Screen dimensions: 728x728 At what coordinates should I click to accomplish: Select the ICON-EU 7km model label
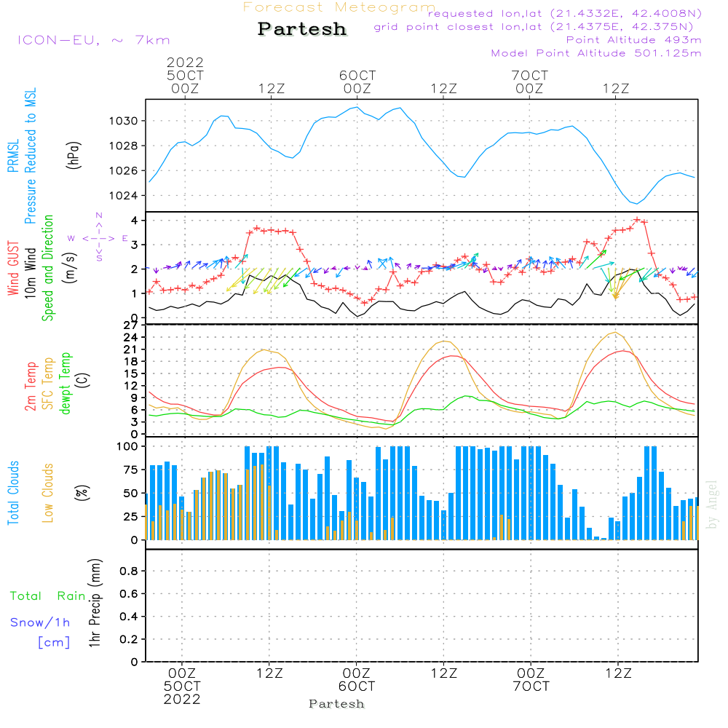pyautogui.click(x=94, y=40)
